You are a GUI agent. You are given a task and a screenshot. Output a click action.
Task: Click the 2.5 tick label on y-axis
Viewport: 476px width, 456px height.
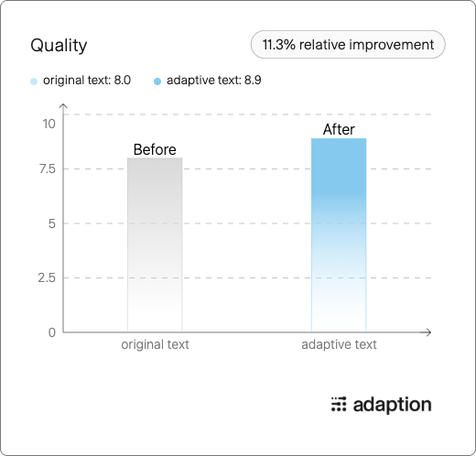47,278
